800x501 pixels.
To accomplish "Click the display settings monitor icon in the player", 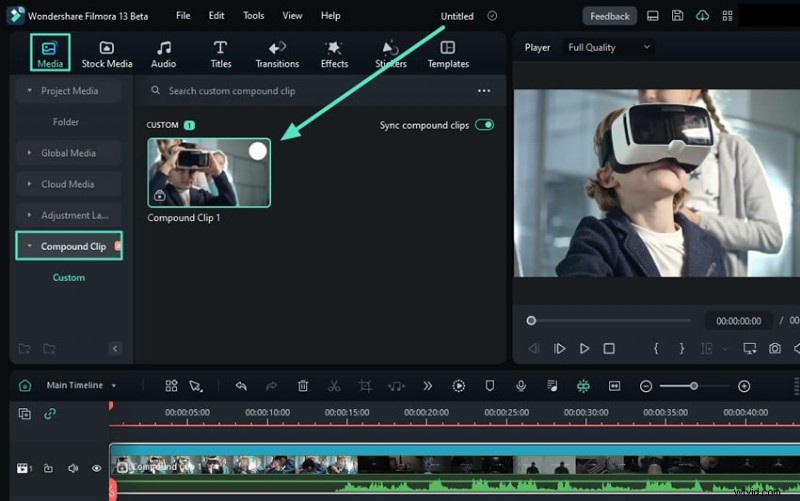I will pos(749,348).
